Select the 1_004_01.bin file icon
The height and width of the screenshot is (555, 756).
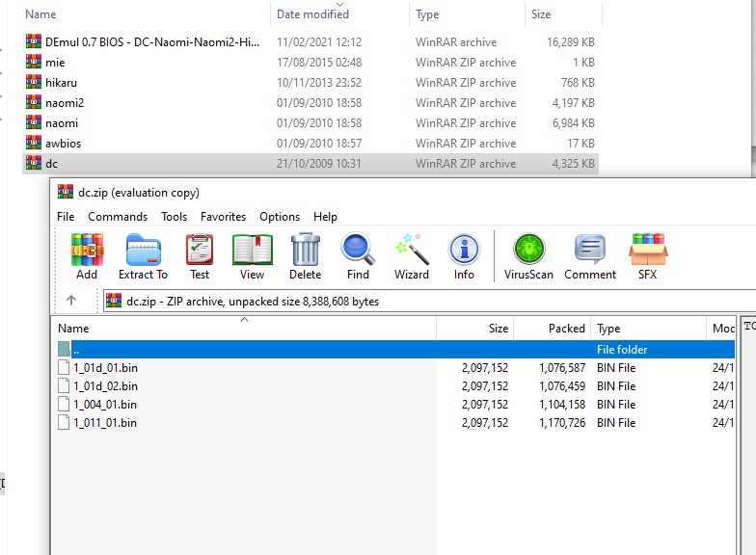[64, 405]
